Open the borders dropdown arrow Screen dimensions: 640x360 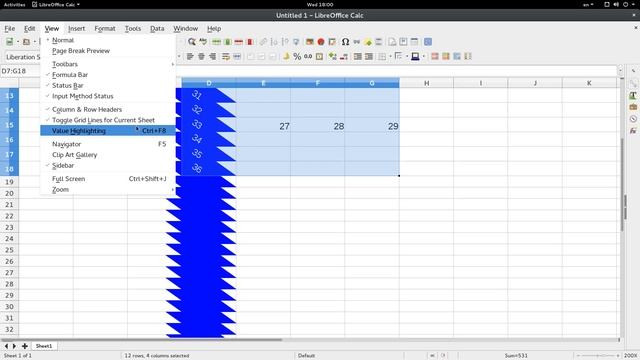[x=390, y=56]
